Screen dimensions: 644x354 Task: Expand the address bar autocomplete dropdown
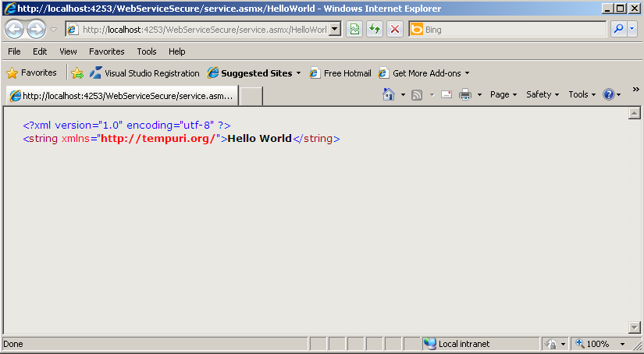tap(335, 29)
